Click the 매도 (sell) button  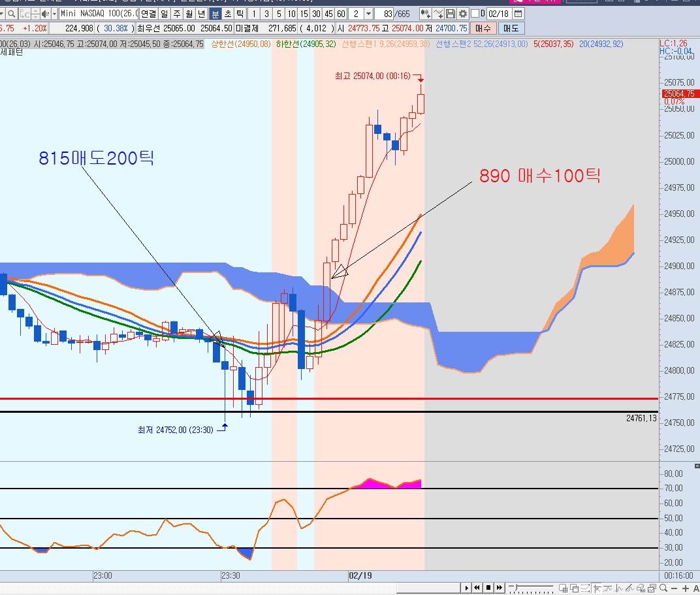(511, 28)
